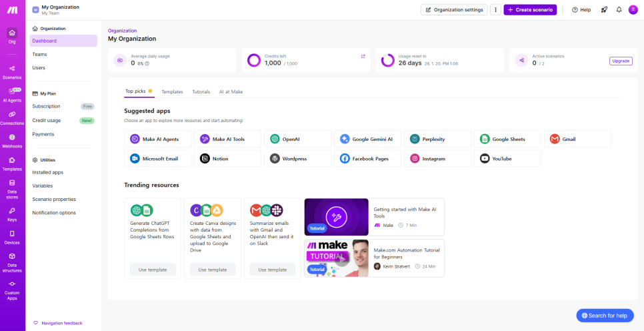Select the Instagram app
The height and width of the screenshot is (331, 644).
pos(438,158)
